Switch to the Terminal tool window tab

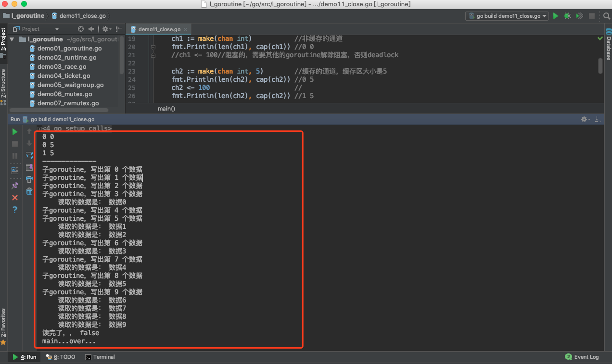[x=100, y=357]
